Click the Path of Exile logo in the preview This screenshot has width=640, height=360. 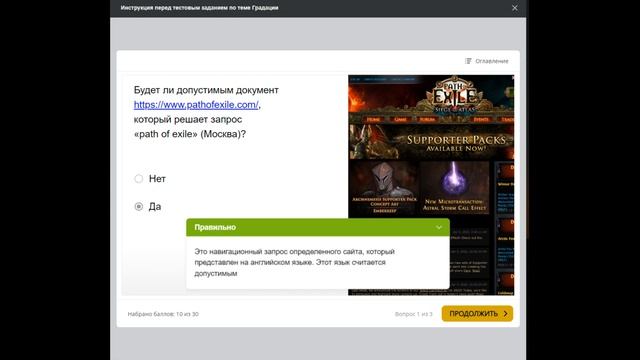pos(454,95)
